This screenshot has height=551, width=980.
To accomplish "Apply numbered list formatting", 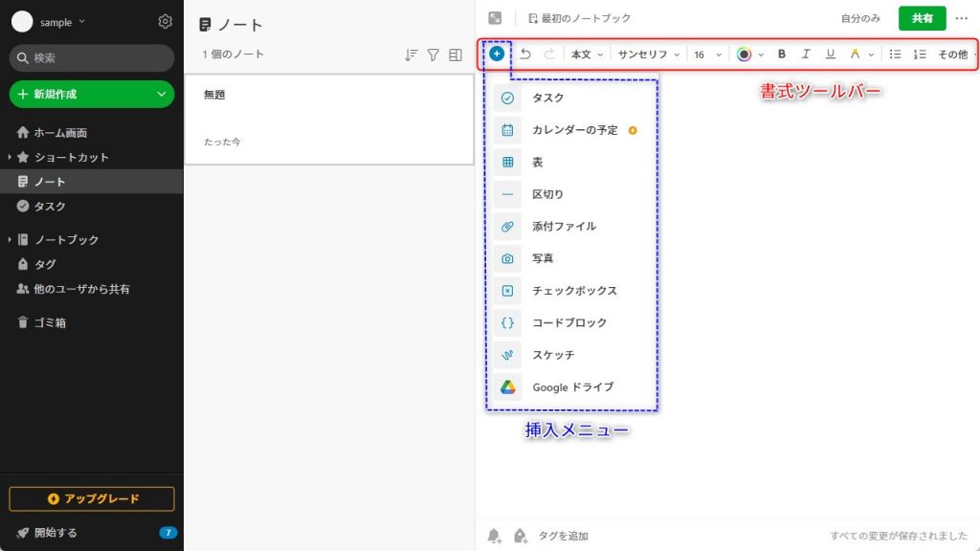I will 919,55.
